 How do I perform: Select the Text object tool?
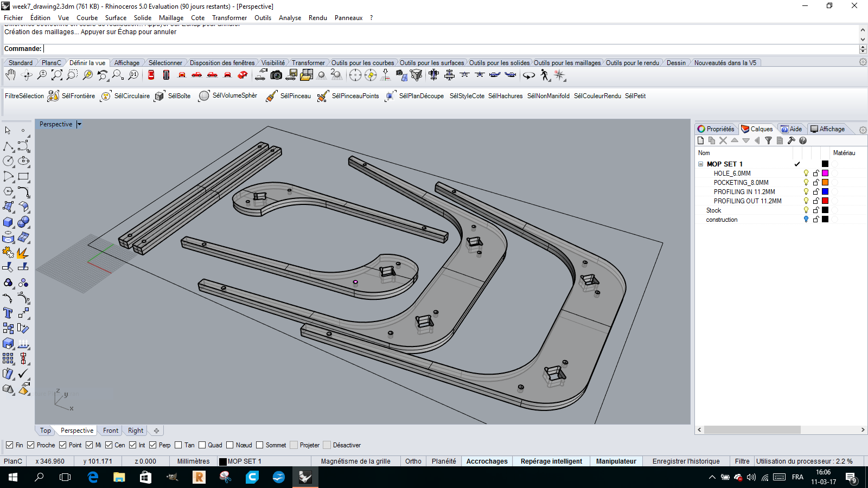(8, 313)
